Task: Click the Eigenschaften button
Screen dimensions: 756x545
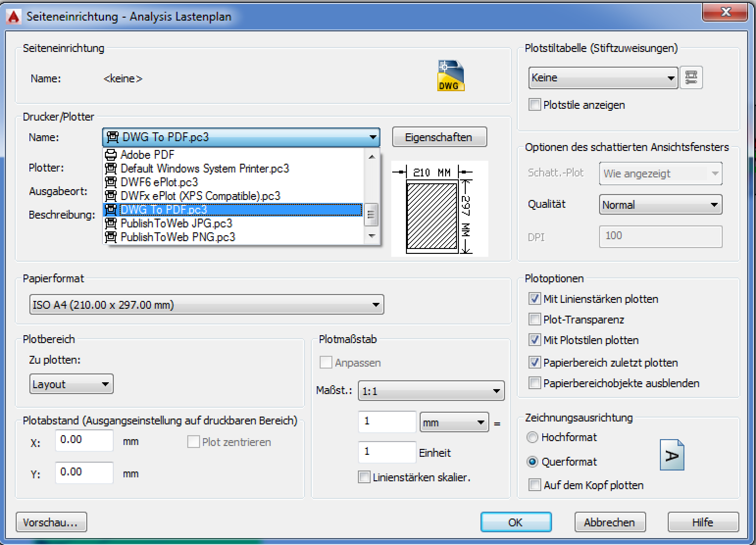Action: [x=439, y=137]
